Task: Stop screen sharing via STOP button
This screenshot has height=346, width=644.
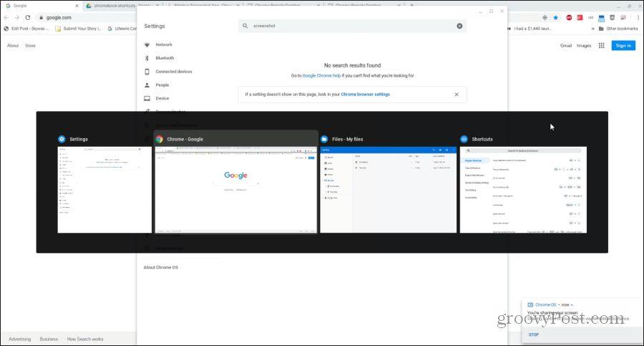Action: 534,335
